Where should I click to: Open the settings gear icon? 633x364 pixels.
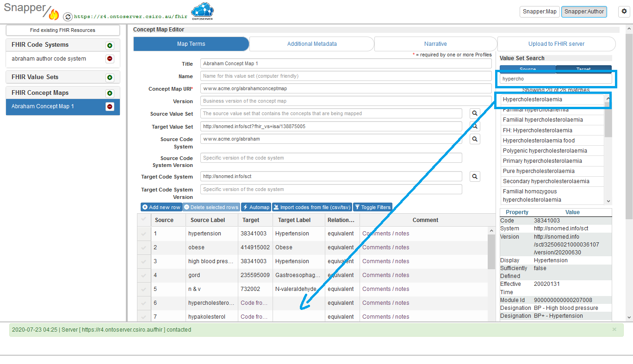click(624, 12)
